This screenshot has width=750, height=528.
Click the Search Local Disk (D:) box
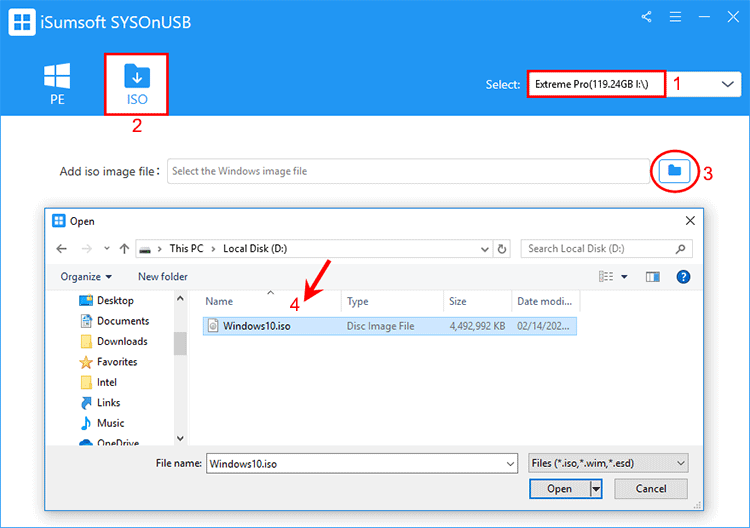[606, 249]
